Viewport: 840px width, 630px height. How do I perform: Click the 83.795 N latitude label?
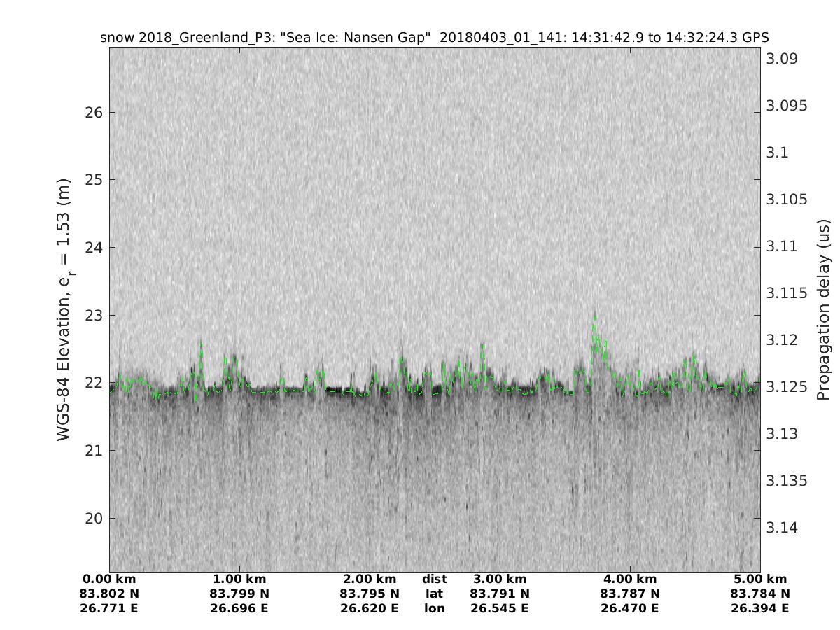coord(370,594)
